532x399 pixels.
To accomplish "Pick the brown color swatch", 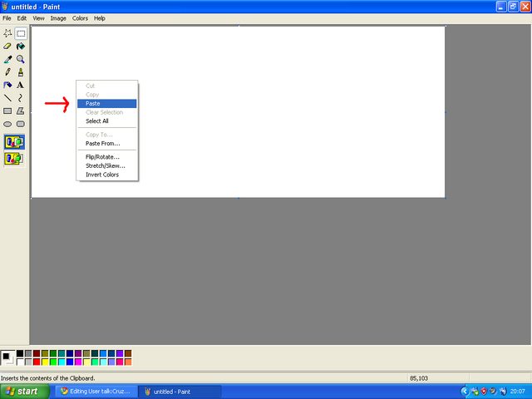I will pyautogui.click(x=128, y=354).
